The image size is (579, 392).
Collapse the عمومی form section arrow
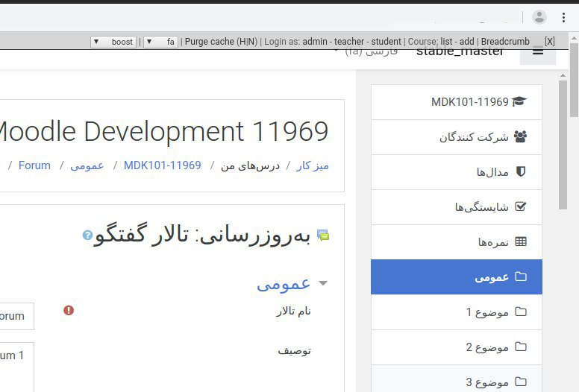coord(323,283)
